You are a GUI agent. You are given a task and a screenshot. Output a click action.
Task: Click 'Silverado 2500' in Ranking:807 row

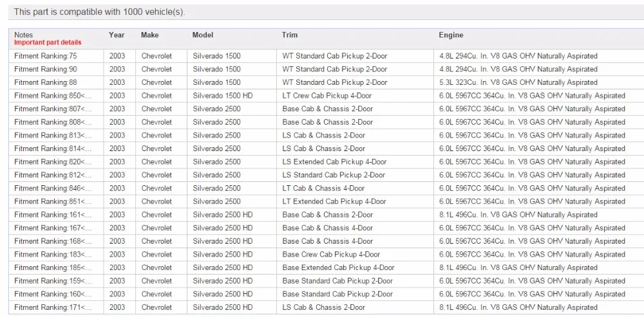232,109
